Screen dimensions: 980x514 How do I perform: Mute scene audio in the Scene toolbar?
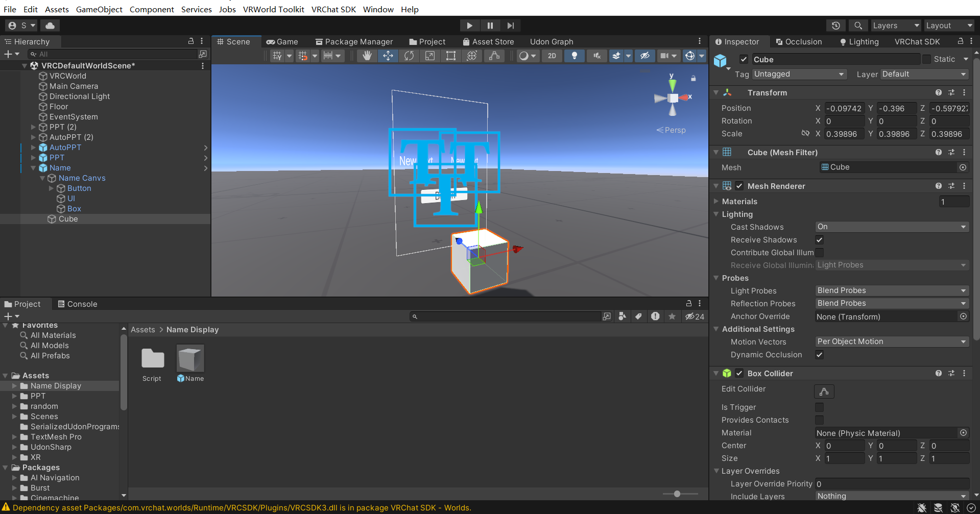[596, 56]
